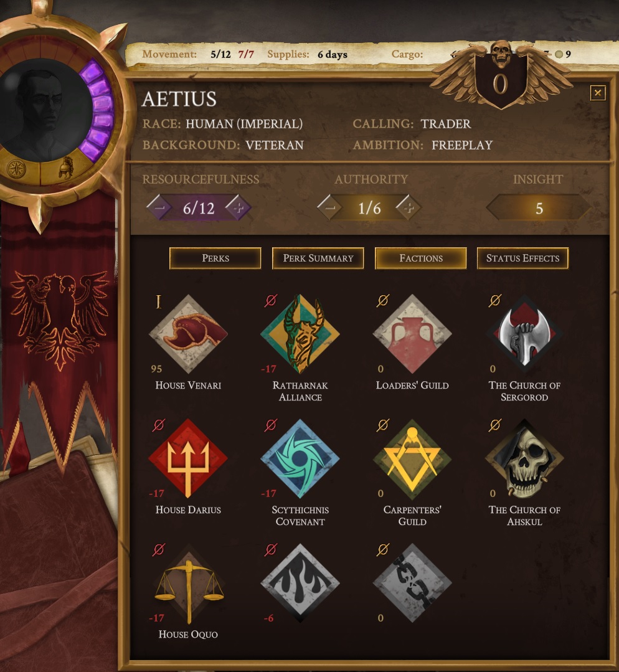Click the Factions tab button
This screenshot has width=619, height=672.
click(420, 258)
